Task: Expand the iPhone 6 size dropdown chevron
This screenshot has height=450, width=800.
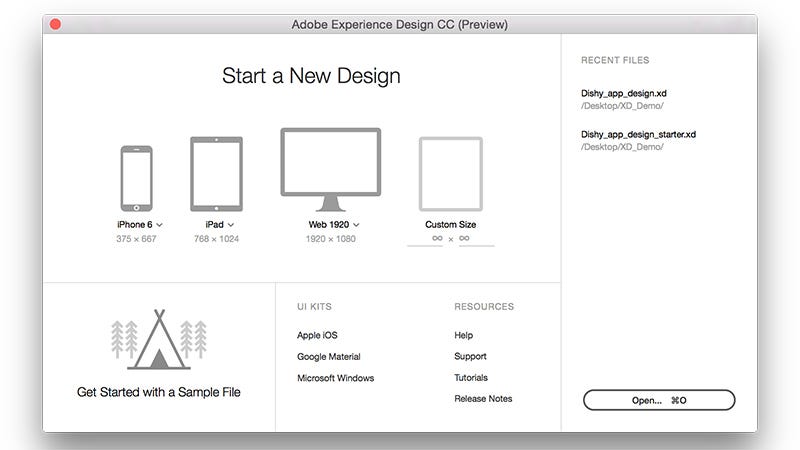Action: pyautogui.click(x=160, y=225)
